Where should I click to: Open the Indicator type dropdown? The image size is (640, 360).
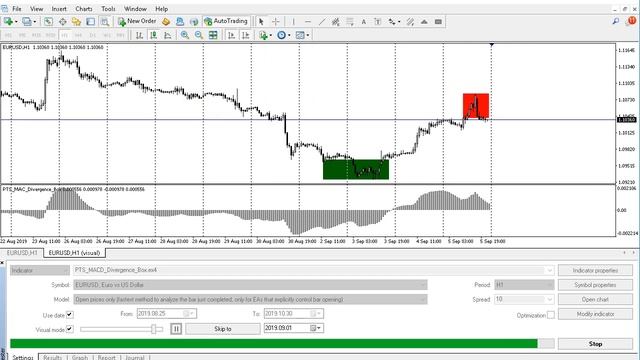[40, 270]
